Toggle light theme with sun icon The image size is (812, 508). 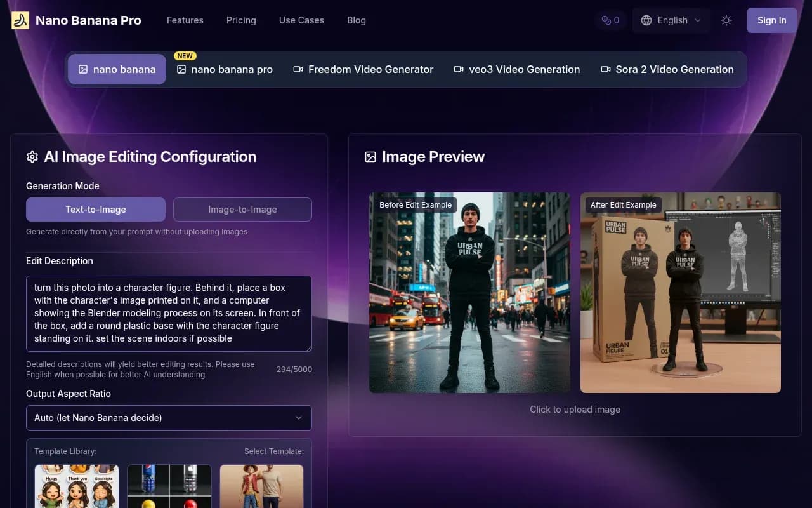(x=726, y=20)
